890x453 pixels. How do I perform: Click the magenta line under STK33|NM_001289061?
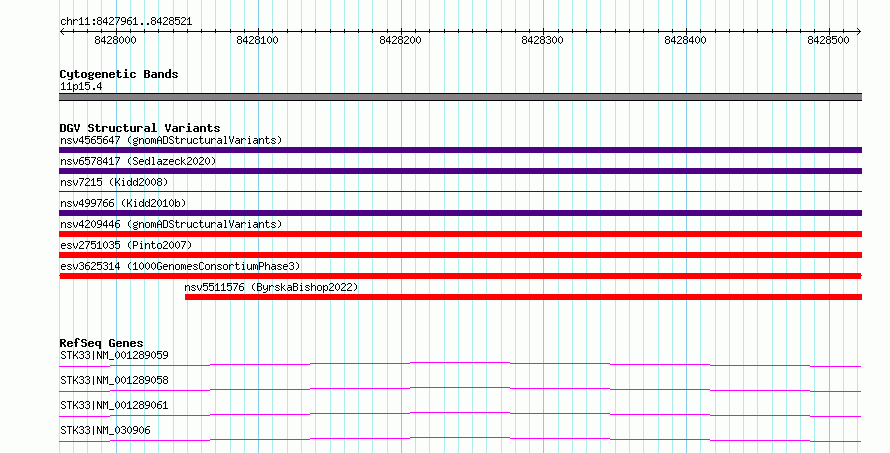460,414
